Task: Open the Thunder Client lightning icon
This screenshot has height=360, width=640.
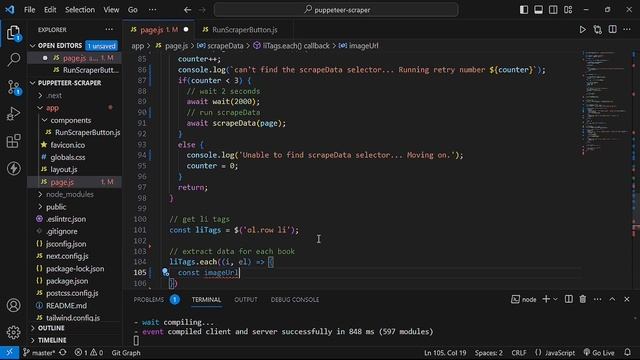Action: [13, 168]
